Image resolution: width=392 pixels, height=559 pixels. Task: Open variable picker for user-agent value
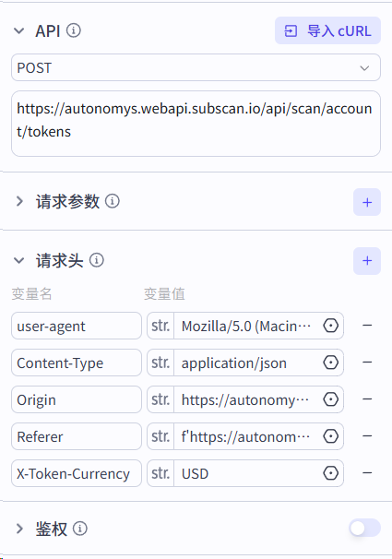(x=331, y=326)
